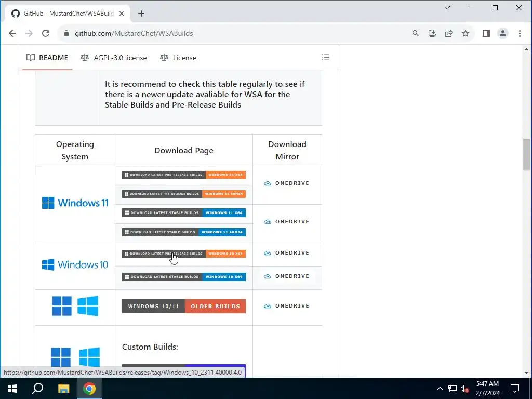Switch to License tab
The height and width of the screenshot is (399, 532).
[x=178, y=58]
